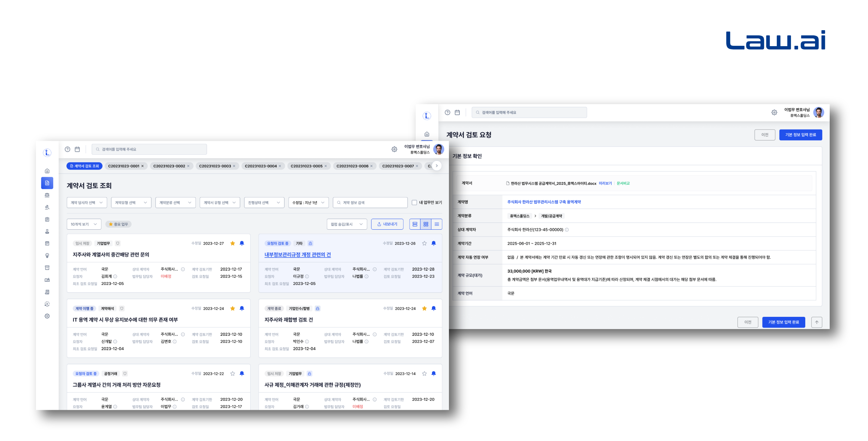Expand 10개씩 보기 page size dropdown
Image resolution: width=868 pixels, height=441 pixels.
point(84,224)
